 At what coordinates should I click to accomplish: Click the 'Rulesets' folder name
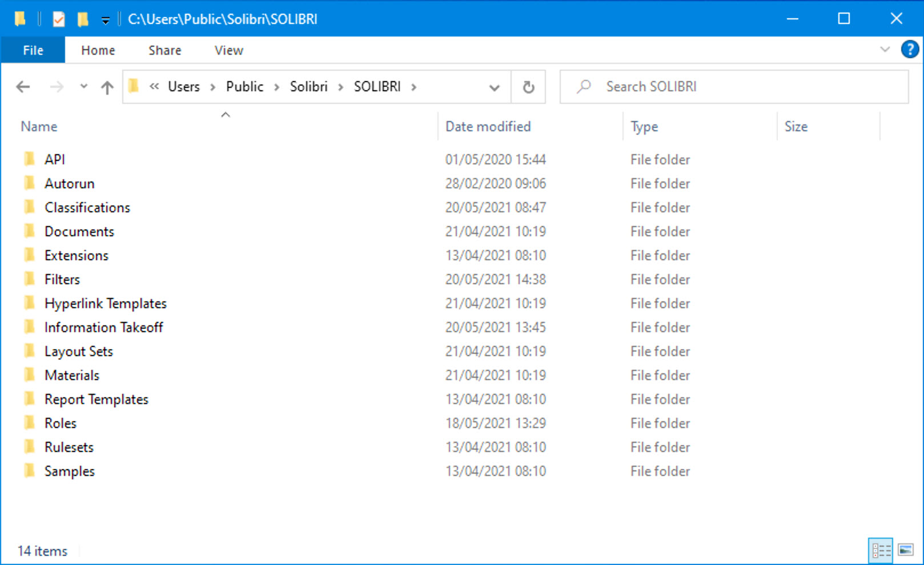pos(69,447)
